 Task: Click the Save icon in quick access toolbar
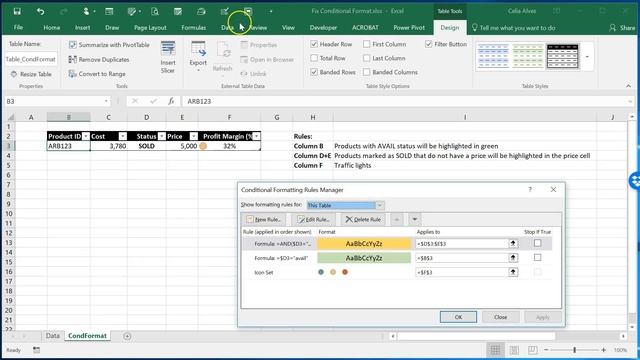[x=17, y=11]
